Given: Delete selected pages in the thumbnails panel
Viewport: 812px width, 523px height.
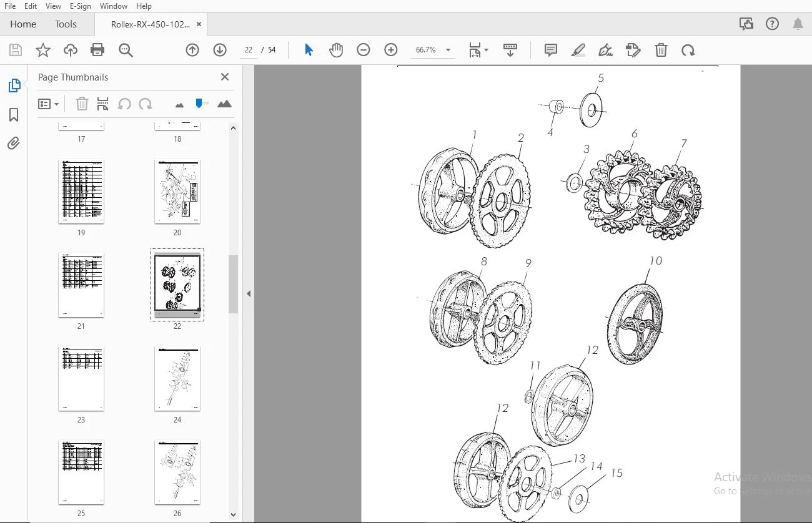Looking at the screenshot, I should click(x=82, y=104).
